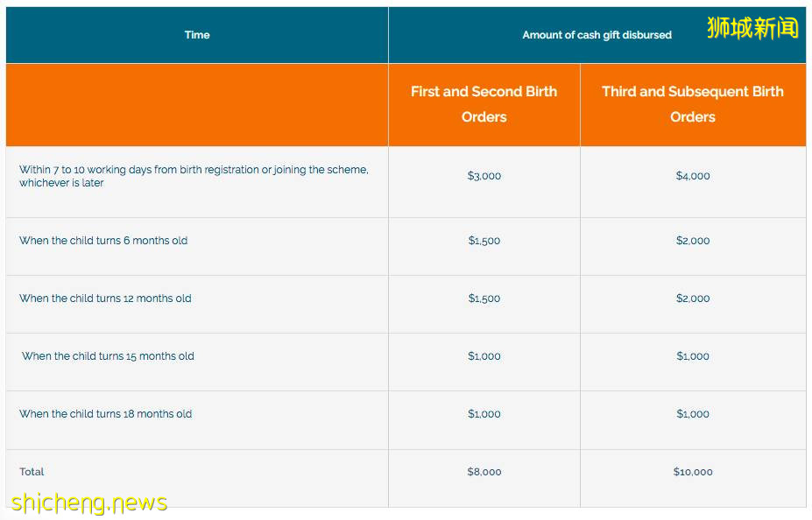Click "When the child turns 15 months old"
812x520 pixels.
[108, 356]
